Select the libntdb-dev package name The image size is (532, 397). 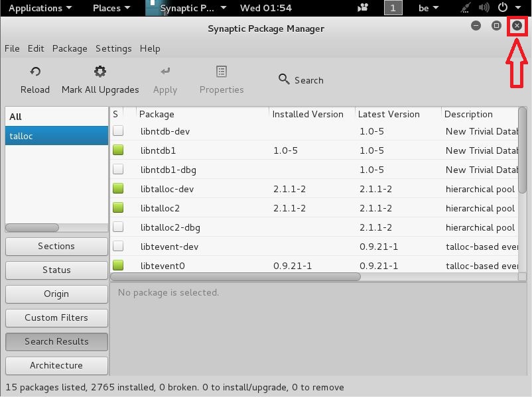pyautogui.click(x=165, y=131)
